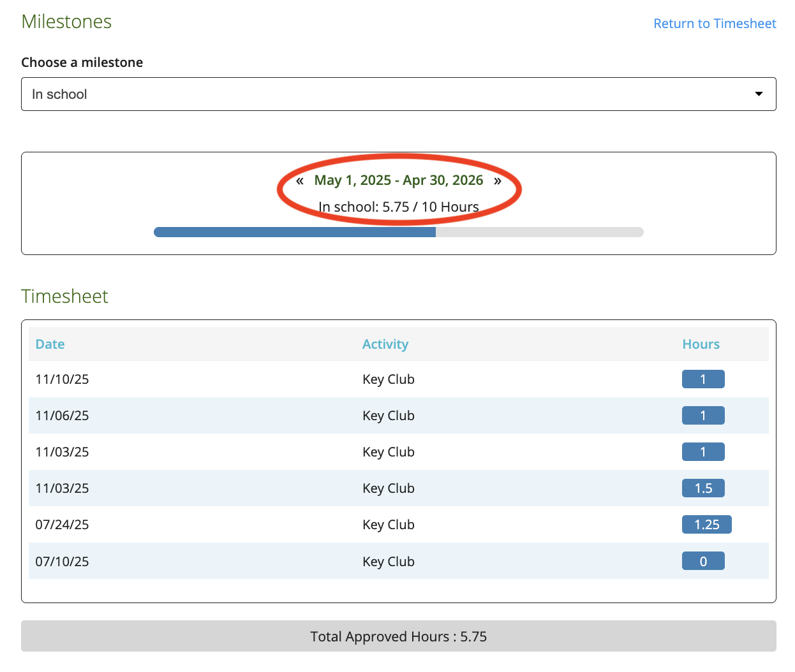The width and height of the screenshot is (795, 672).
Task: Sort by the Date column header
Action: (x=50, y=344)
